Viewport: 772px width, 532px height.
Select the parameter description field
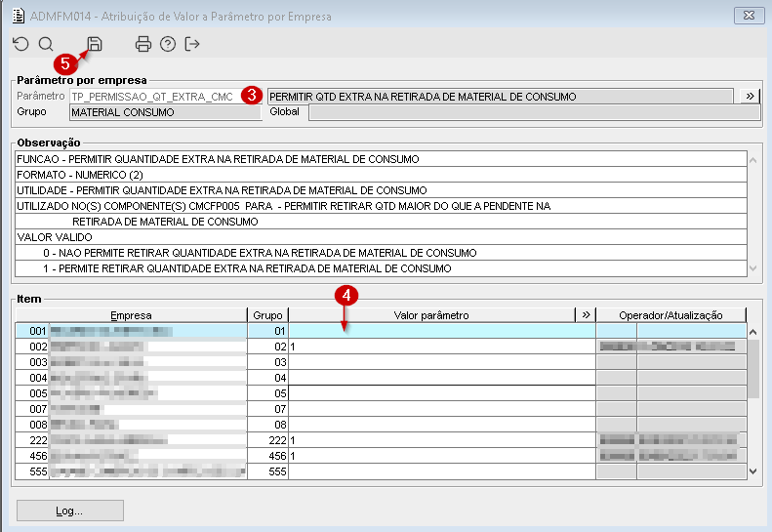click(501, 97)
